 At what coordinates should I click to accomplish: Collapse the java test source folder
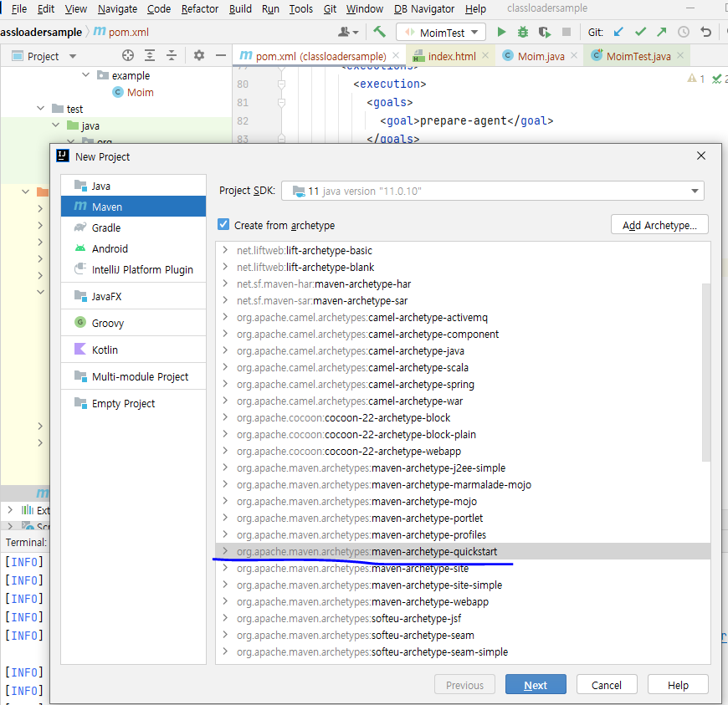(x=56, y=125)
